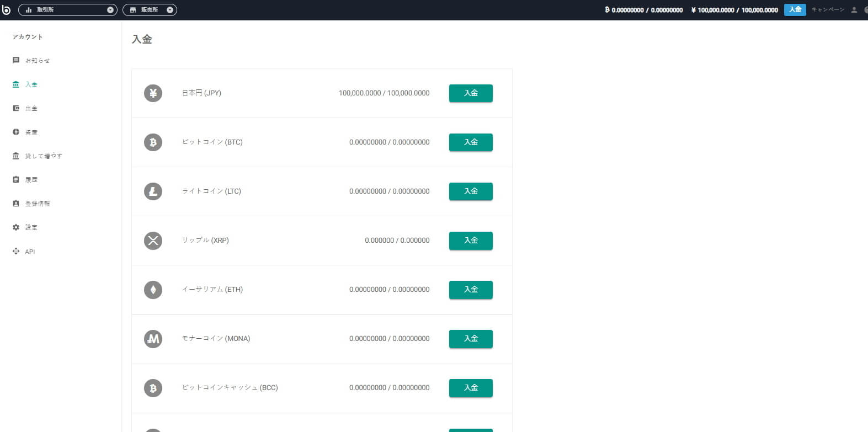Click the 入金 page heading
This screenshot has width=868, height=432.
click(142, 39)
